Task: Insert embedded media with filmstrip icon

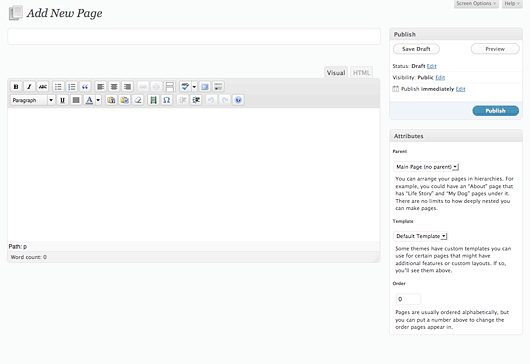Action: [153, 100]
